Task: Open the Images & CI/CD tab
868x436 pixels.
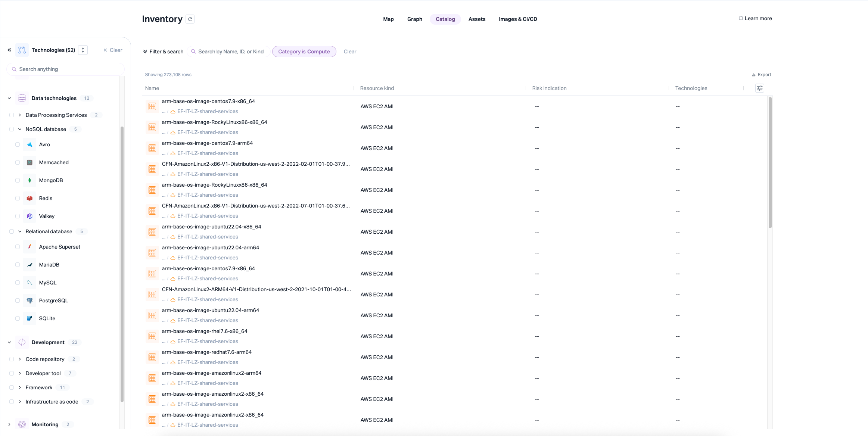Action: point(518,19)
